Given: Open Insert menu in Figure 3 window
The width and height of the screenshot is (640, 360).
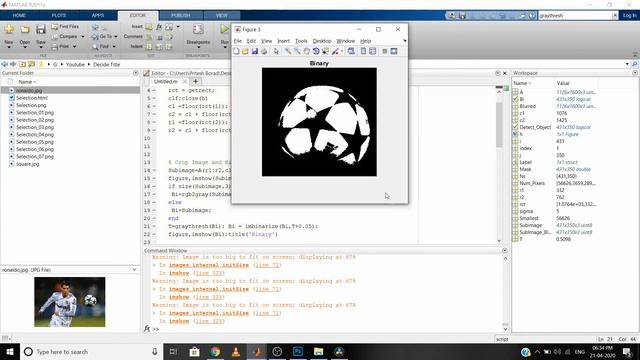Looking at the screenshot, I should [x=283, y=41].
